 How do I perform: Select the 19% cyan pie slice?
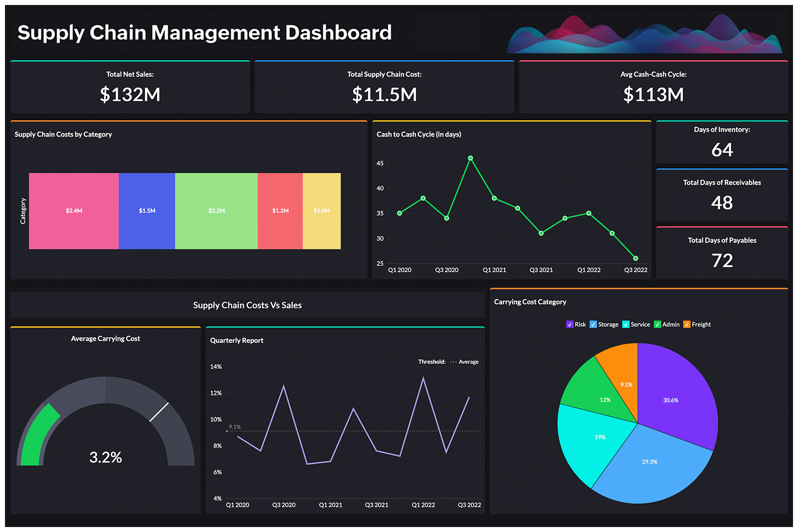(599, 437)
